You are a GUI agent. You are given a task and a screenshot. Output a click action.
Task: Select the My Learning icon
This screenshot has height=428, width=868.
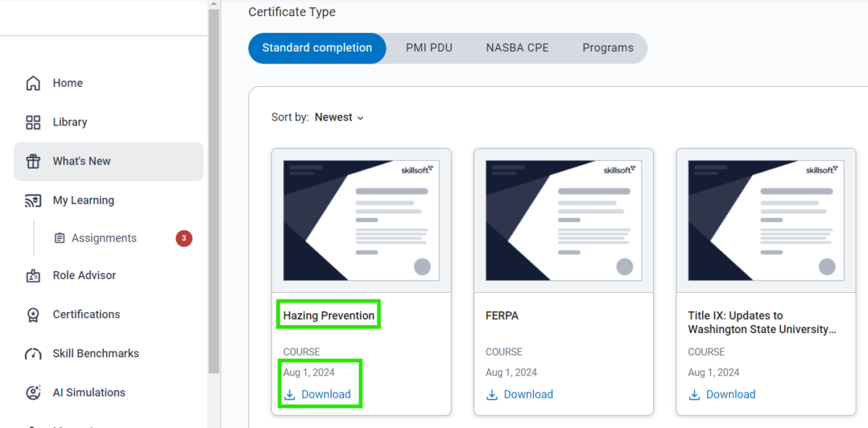[x=33, y=201]
